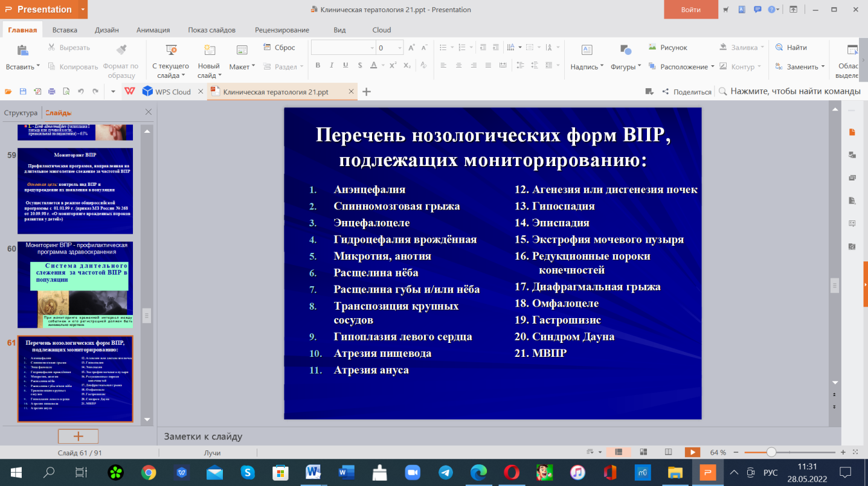Click the Paste (Вставить) clipboard icon
868x486 pixels.
point(23,51)
